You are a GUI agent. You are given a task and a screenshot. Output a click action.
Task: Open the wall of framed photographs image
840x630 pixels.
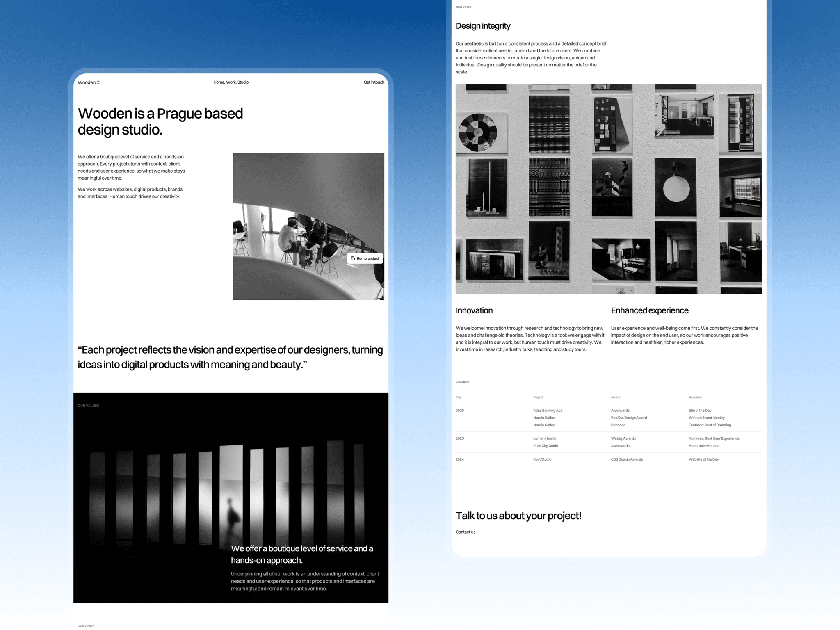point(609,189)
